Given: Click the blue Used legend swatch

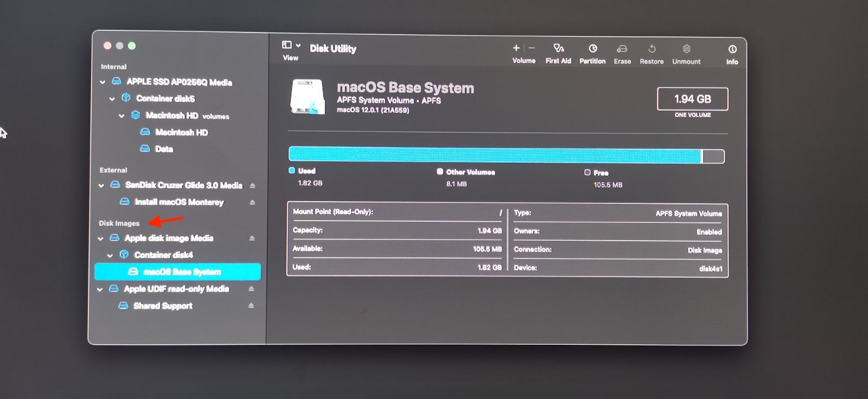Looking at the screenshot, I should point(292,170).
